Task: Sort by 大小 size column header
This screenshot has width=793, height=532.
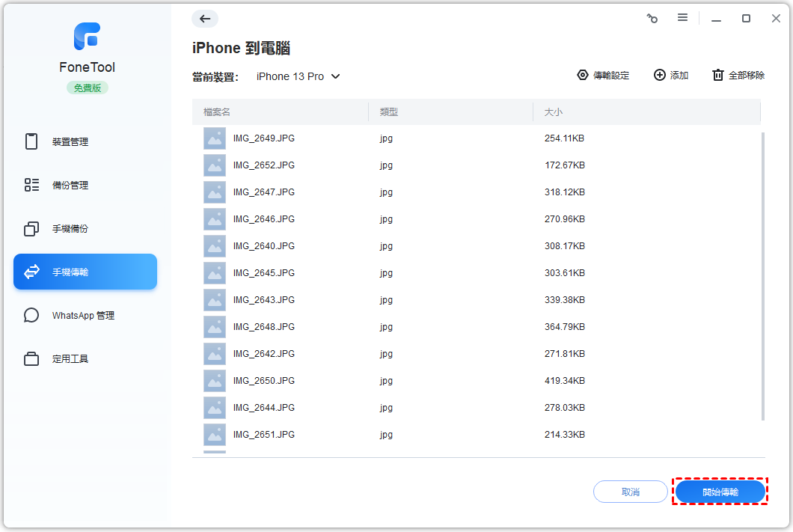Action: point(553,112)
